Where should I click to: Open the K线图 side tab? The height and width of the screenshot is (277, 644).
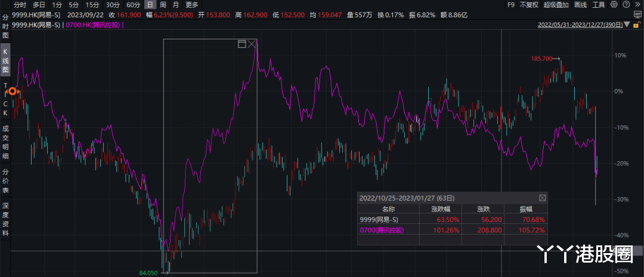click(x=5, y=61)
